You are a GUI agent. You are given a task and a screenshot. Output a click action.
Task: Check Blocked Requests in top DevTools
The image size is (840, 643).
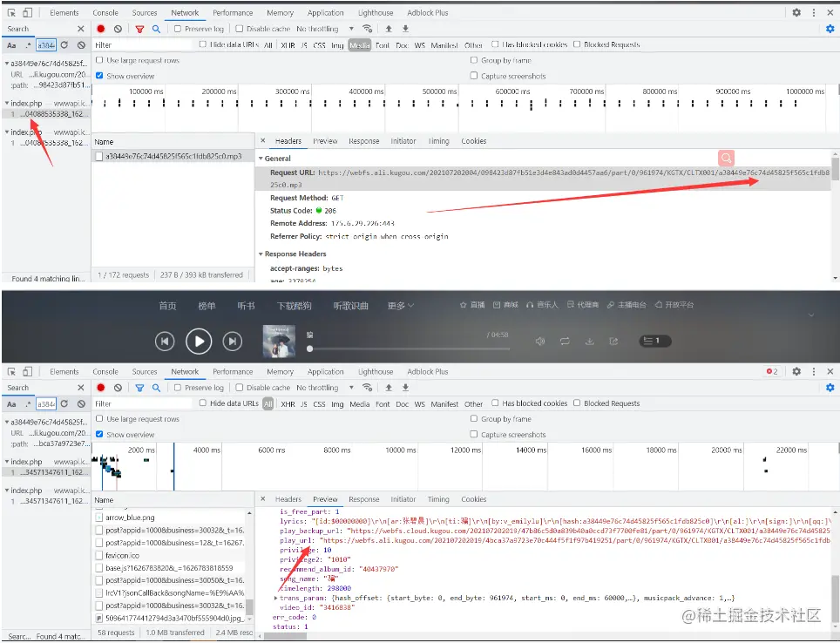coord(577,44)
